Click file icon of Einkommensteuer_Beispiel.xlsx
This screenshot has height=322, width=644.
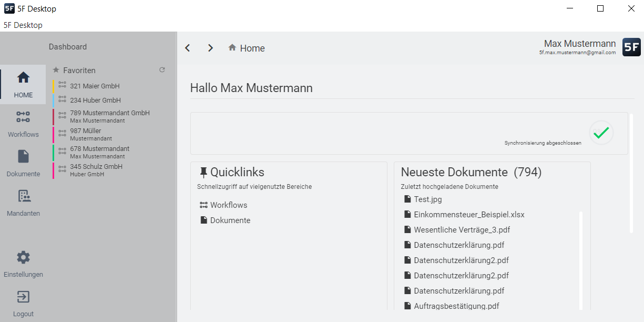[407, 214]
